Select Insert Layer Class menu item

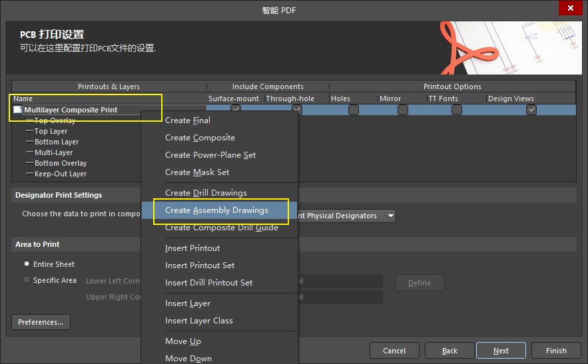click(x=199, y=321)
